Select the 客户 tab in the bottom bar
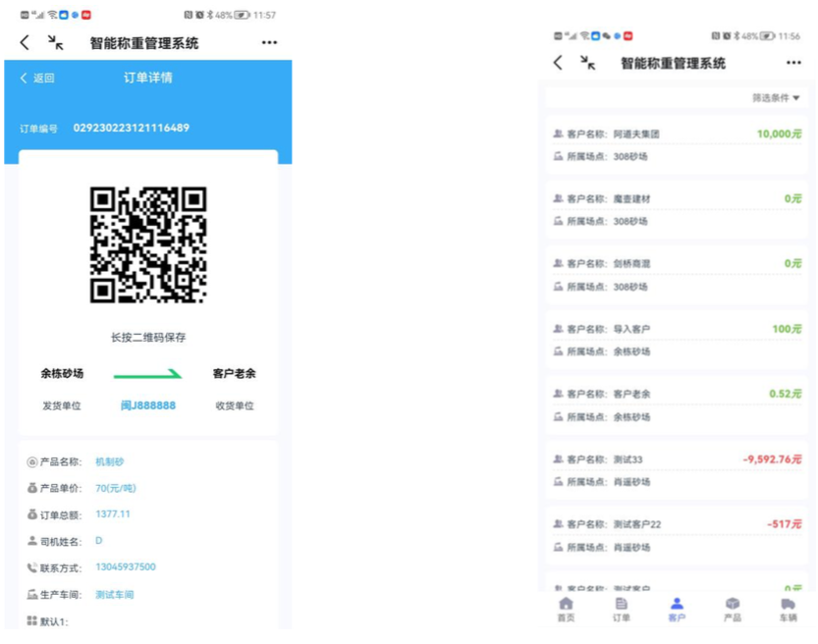818x644 pixels. tap(677, 610)
